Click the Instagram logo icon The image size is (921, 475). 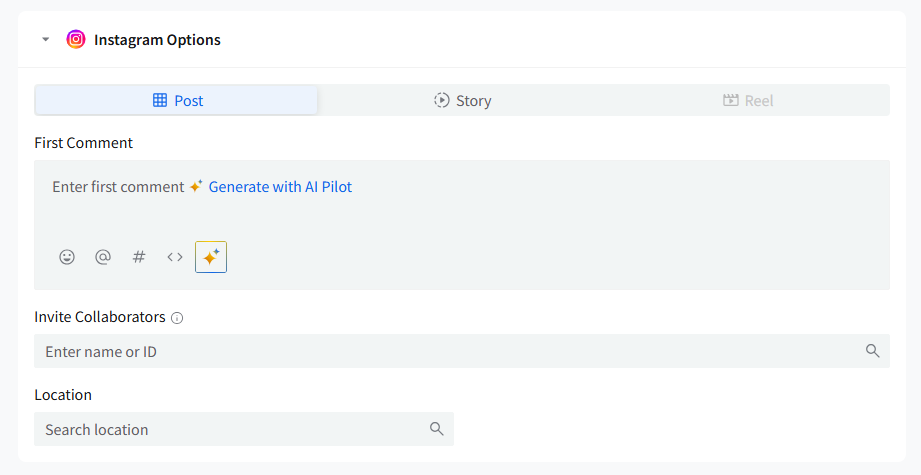[x=76, y=39]
